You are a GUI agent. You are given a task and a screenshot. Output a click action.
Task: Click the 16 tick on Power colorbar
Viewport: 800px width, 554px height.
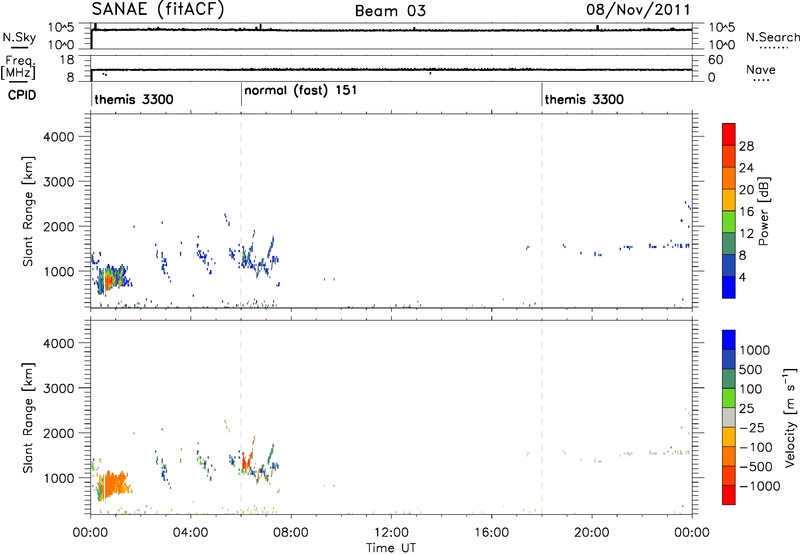746,212
